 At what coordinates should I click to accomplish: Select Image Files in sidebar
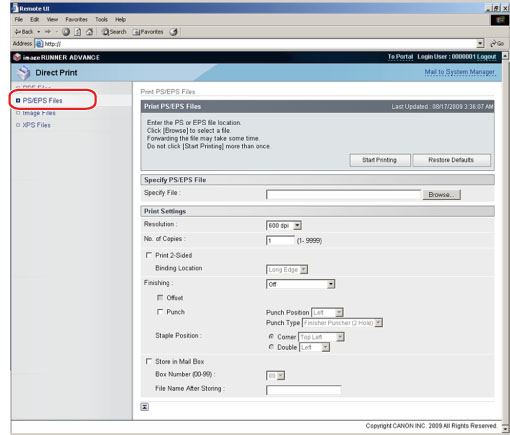point(39,113)
